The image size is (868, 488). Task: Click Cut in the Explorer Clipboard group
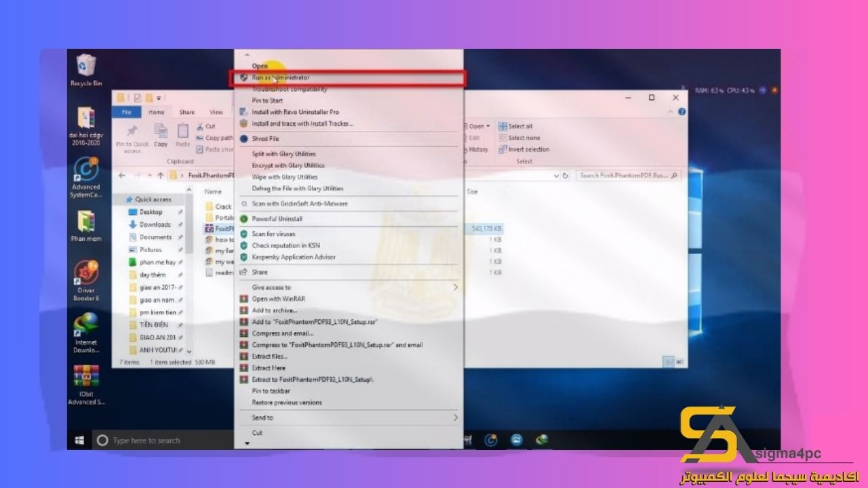(206, 126)
